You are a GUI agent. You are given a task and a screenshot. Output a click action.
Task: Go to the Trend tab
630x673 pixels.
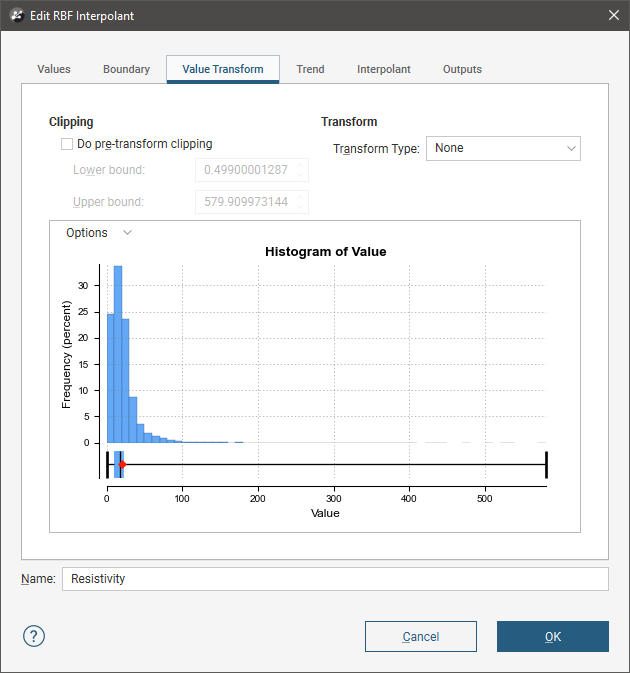click(310, 69)
